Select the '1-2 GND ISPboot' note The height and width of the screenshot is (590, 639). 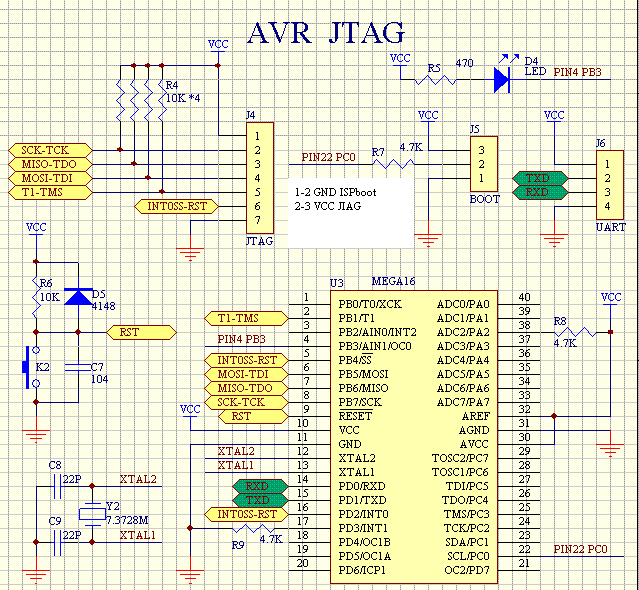click(x=335, y=192)
